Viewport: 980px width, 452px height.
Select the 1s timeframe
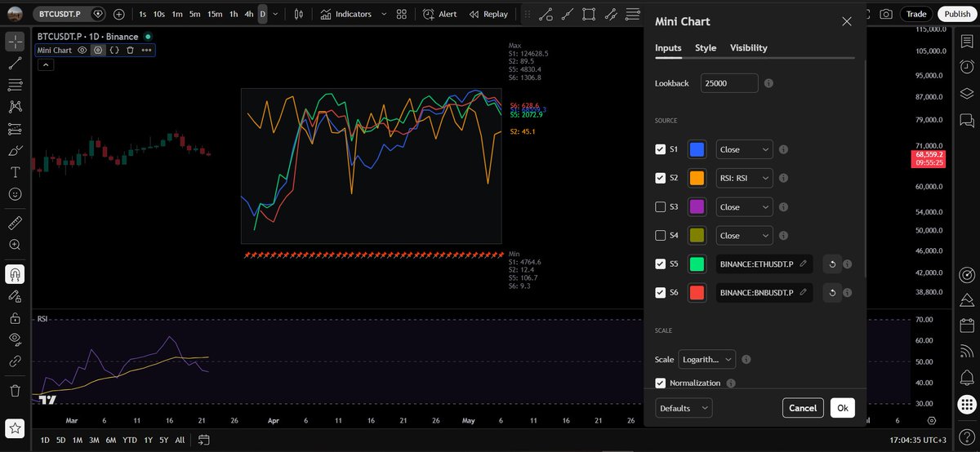(x=143, y=14)
